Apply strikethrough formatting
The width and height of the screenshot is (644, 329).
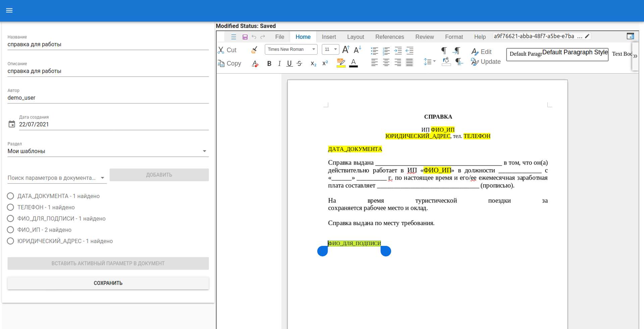300,63
